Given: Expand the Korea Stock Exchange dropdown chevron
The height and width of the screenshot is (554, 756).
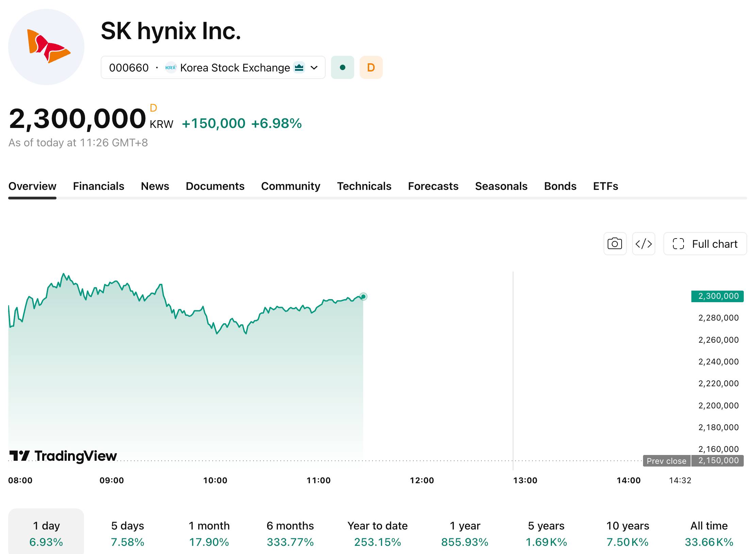Looking at the screenshot, I should [314, 68].
